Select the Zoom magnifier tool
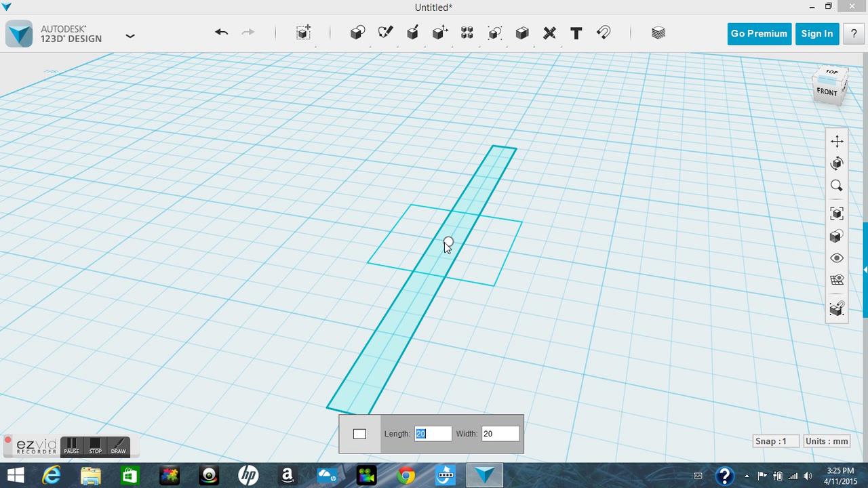 (837, 186)
